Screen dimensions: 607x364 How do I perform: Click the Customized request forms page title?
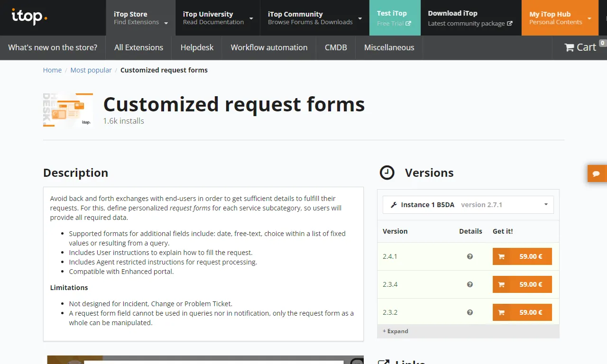coord(234,104)
